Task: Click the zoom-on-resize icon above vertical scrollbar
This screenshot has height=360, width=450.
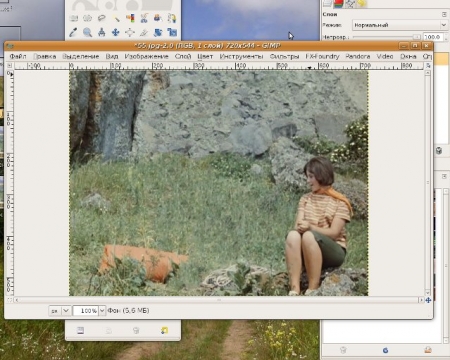Action: 428,66
